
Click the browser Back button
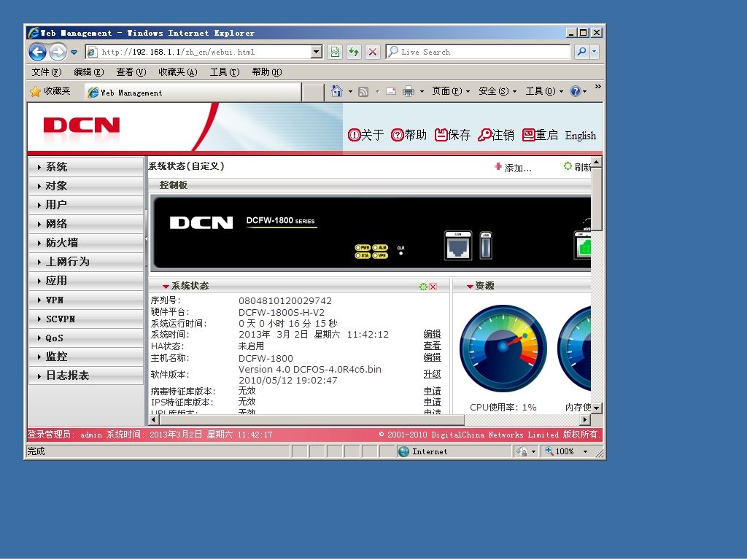click(38, 52)
